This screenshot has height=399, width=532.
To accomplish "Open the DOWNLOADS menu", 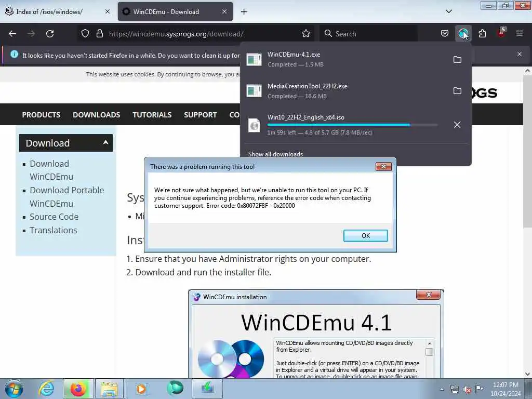I will click(x=96, y=115).
